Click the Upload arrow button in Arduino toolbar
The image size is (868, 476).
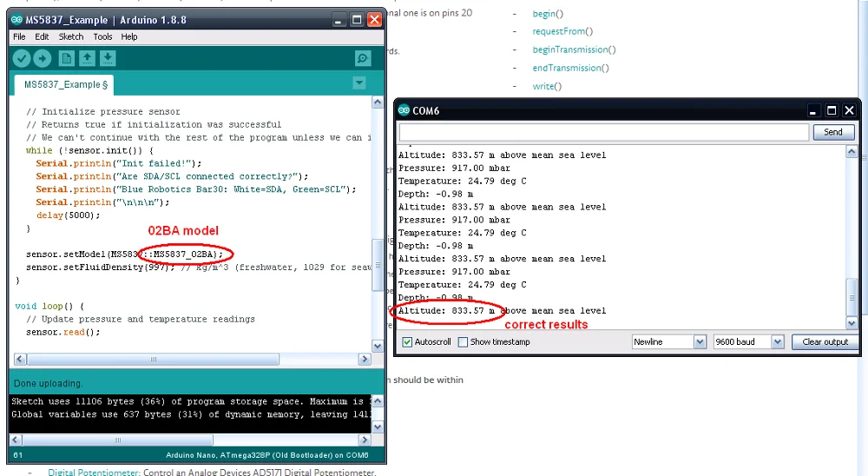pyautogui.click(x=42, y=58)
